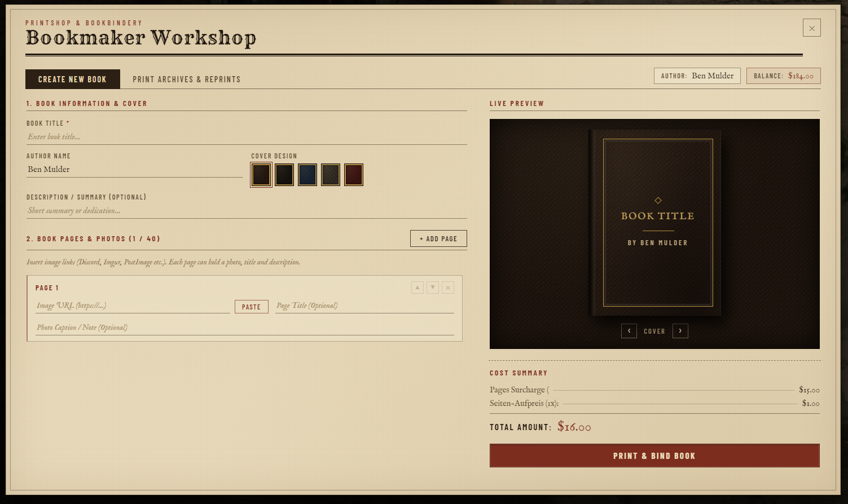The height and width of the screenshot is (504, 848).
Task: Click the Author: Ben Mulder badge
Action: 697,76
